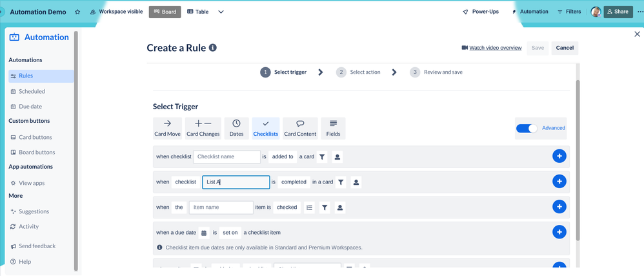The height and width of the screenshot is (276, 644).
Task: Open board Filters
Action: (x=569, y=12)
